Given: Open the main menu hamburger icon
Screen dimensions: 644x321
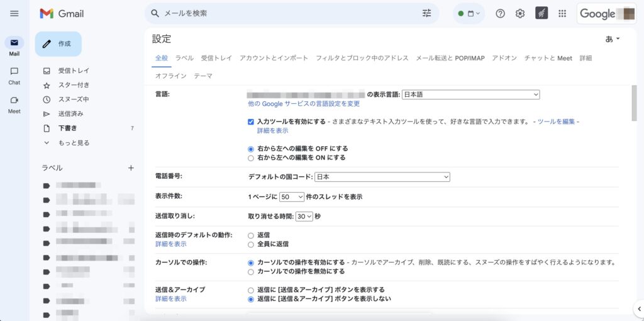Looking at the screenshot, I should (14, 13).
